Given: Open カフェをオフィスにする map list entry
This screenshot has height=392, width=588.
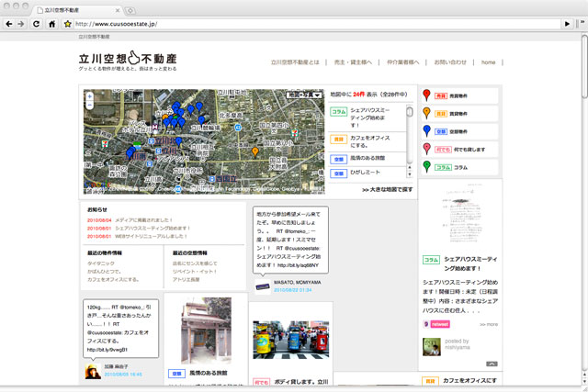Looking at the screenshot, I should point(367,141).
